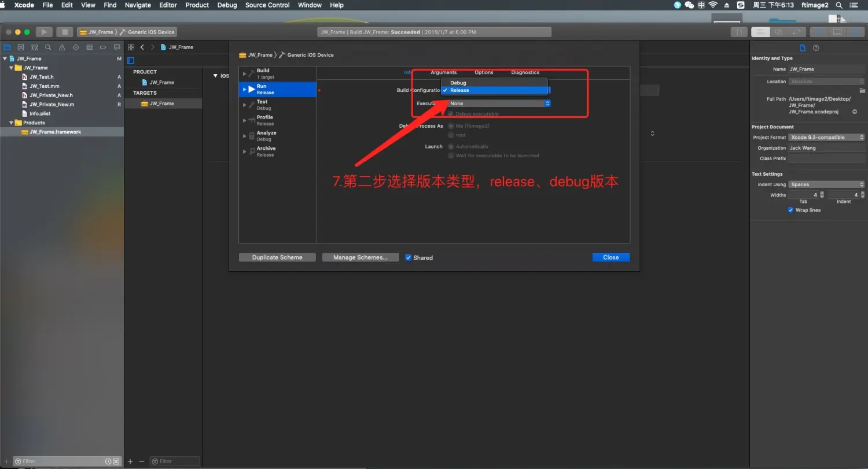Close the scheme editor dialog
The image size is (868, 469).
pos(611,257)
